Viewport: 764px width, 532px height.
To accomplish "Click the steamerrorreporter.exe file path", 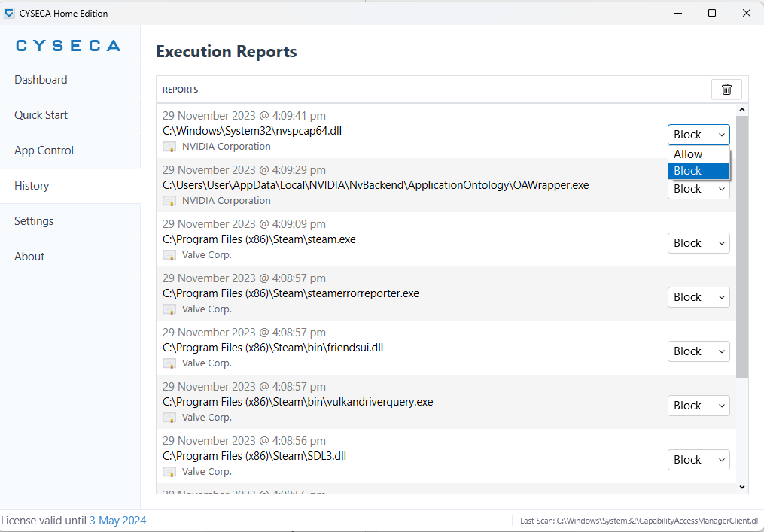I will click(291, 293).
